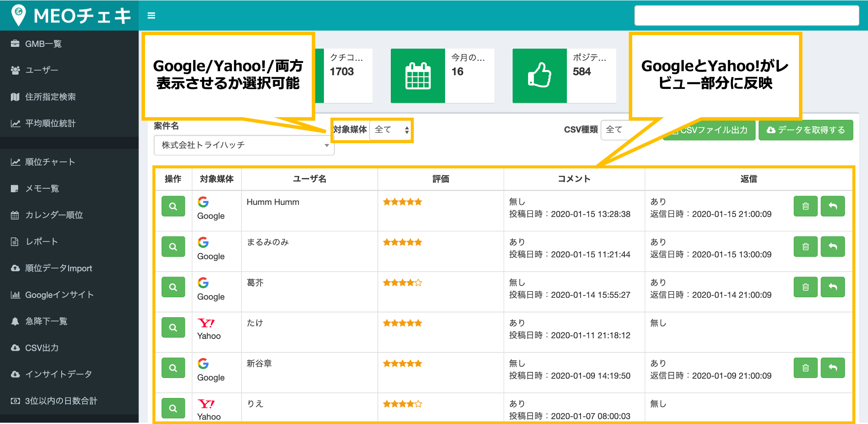Click star rating for りえ
This screenshot has width=868, height=424.
[x=403, y=404]
